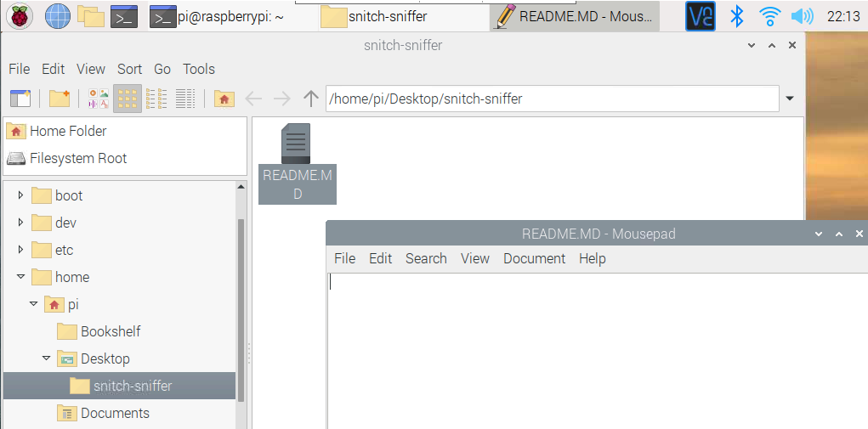Click the file path address field
This screenshot has height=429, width=868.
(x=551, y=99)
